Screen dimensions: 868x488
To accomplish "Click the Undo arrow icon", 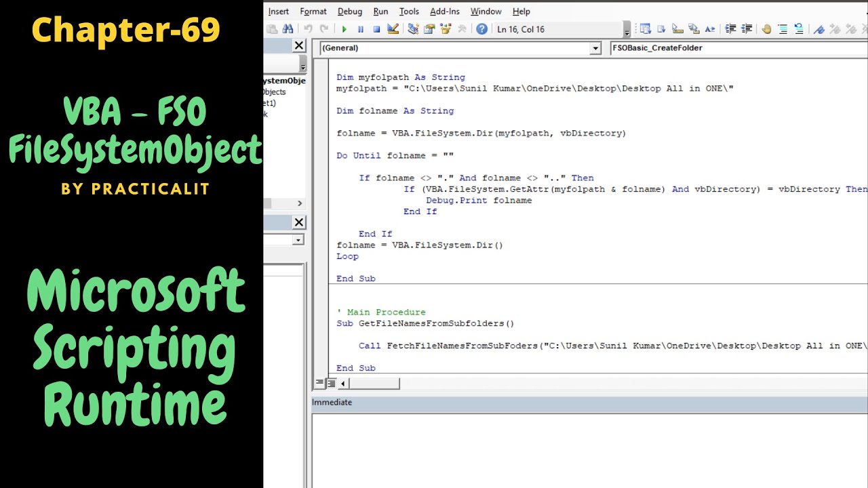I will pyautogui.click(x=308, y=29).
